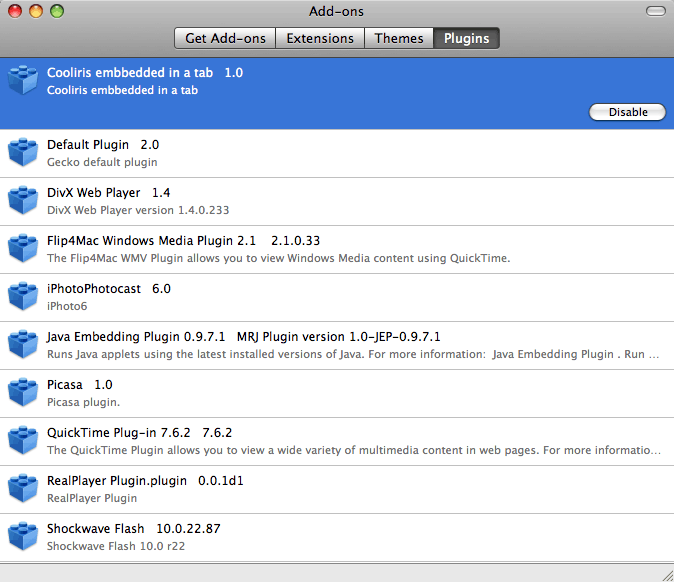Select 'Flip4Mac Windows Media Plugin 2.1' title

151,241
